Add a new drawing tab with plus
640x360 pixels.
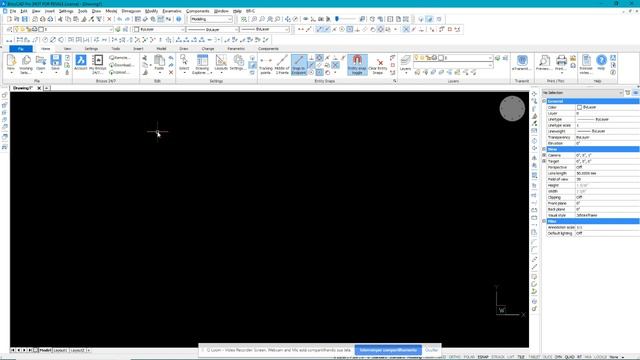pos(47,88)
